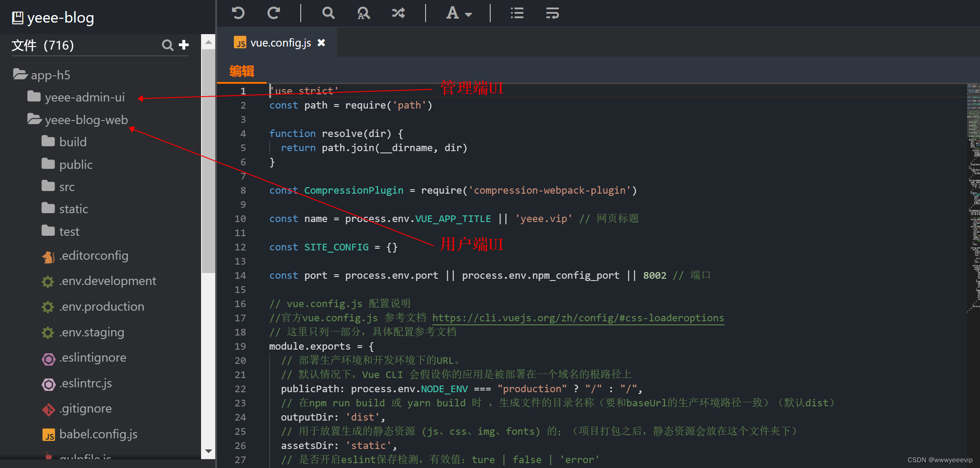This screenshot has width=980, height=468.
Task: Click the code minimap on right edge
Action: pos(973,198)
